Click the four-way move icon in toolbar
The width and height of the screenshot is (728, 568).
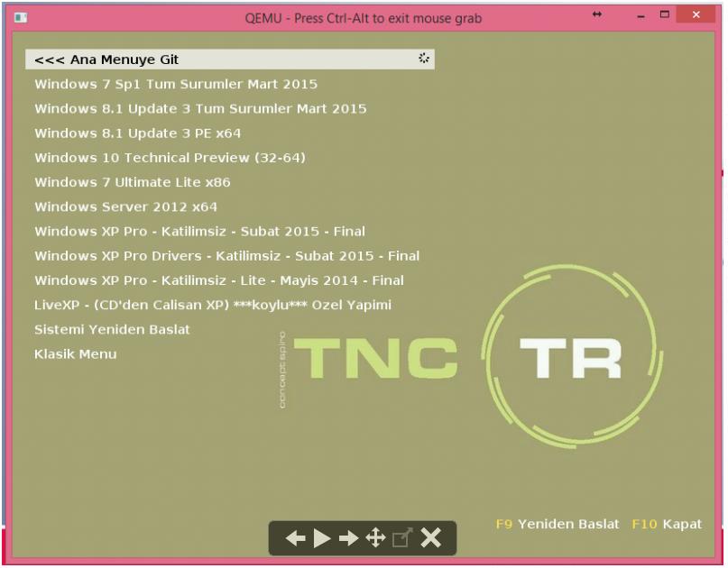375,538
